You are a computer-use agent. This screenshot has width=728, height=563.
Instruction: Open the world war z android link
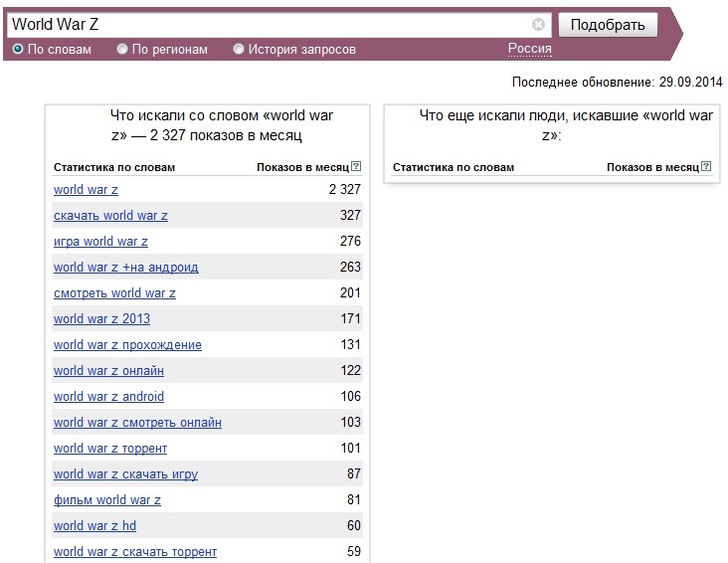108,396
